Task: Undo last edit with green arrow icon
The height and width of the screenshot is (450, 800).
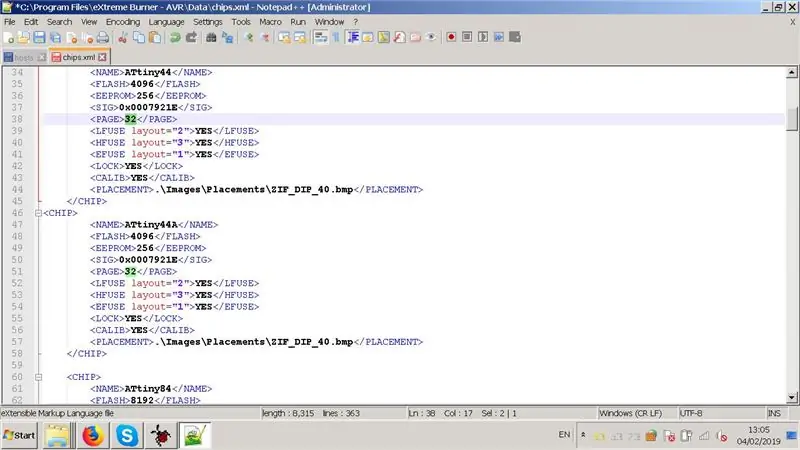Action: point(175,37)
